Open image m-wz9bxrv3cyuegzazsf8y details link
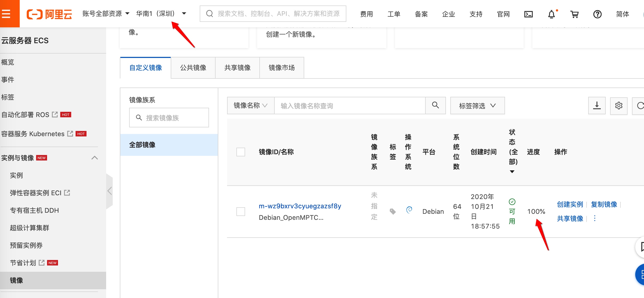 click(x=300, y=206)
